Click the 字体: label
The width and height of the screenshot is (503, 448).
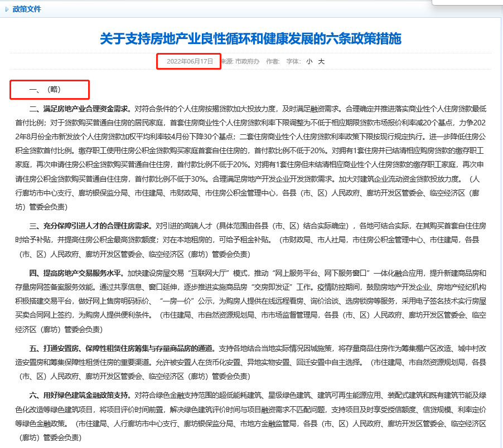point(293,61)
